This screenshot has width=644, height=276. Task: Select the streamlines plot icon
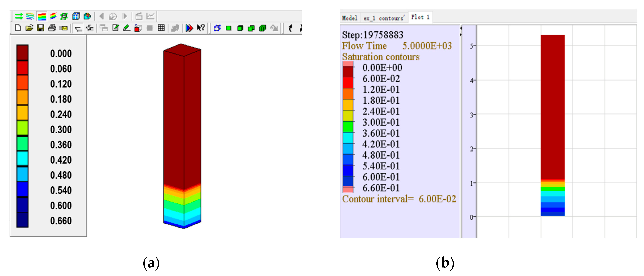(x=30, y=16)
